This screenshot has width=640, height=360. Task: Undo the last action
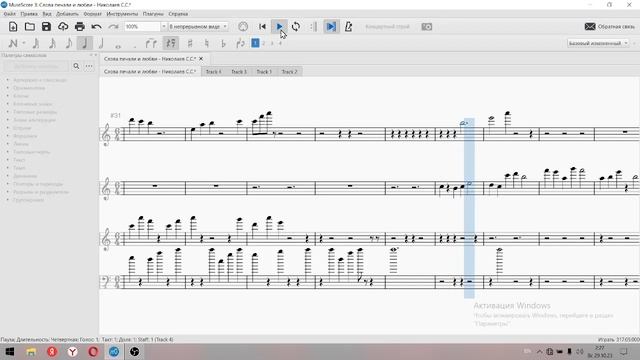click(96, 27)
